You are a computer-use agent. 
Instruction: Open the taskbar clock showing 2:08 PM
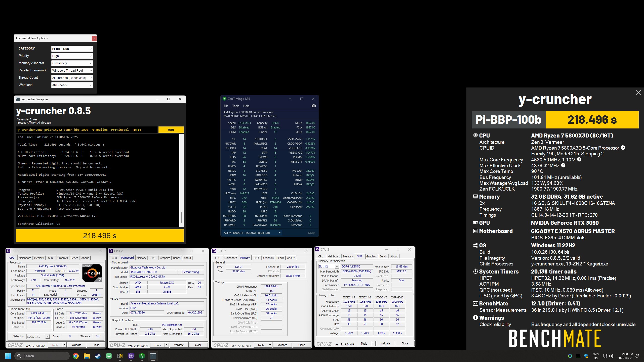click(625, 356)
